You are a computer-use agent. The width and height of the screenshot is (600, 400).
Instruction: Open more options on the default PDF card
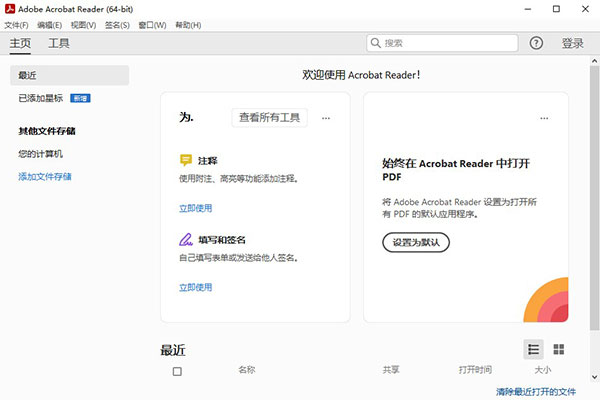pos(544,118)
